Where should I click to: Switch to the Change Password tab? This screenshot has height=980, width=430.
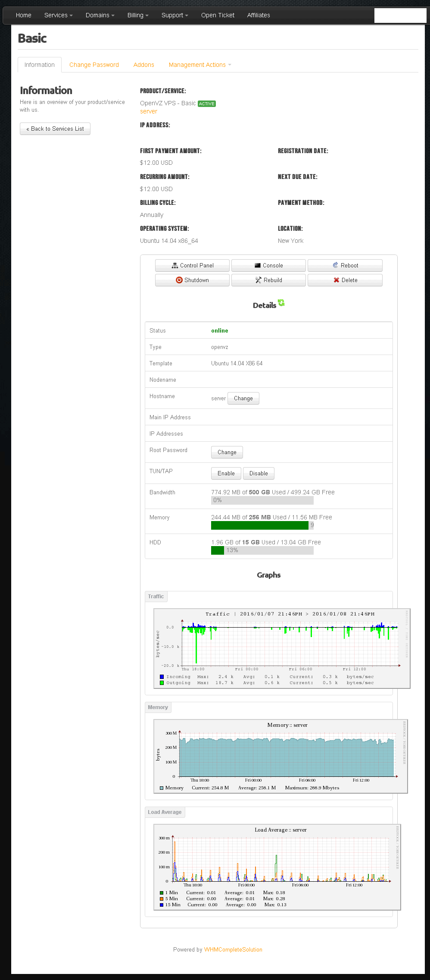94,65
